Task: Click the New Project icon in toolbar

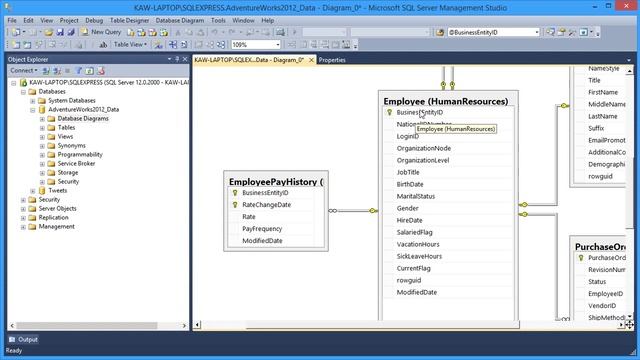Action: [x=16, y=32]
